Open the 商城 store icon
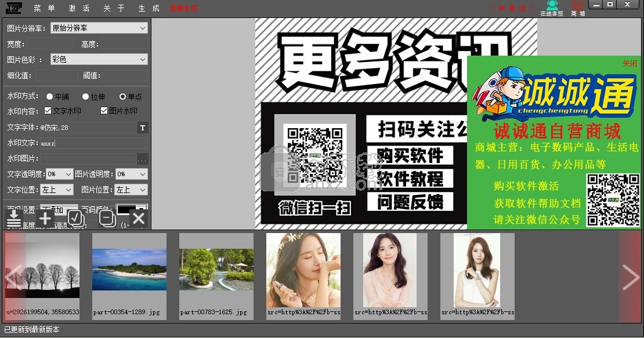Viewport: 644px width, 338px height. click(x=578, y=8)
